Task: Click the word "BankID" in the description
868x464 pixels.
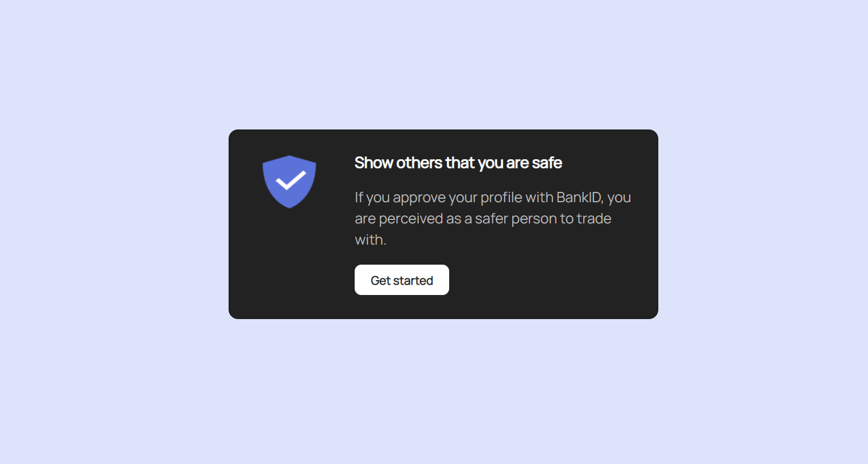Action: tap(579, 198)
